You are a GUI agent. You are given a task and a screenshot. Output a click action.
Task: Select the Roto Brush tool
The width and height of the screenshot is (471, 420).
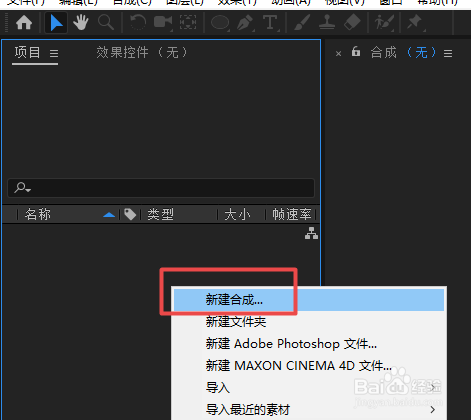point(384,23)
